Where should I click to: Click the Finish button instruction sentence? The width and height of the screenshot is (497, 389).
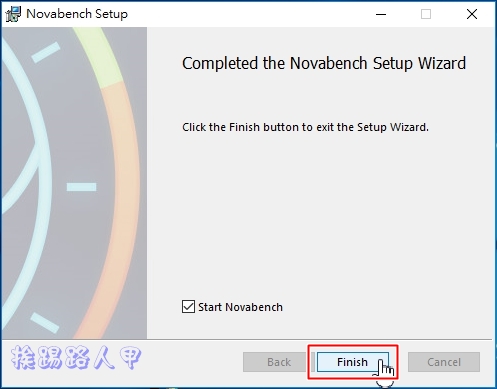pyautogui.click(x=305, y=127)
